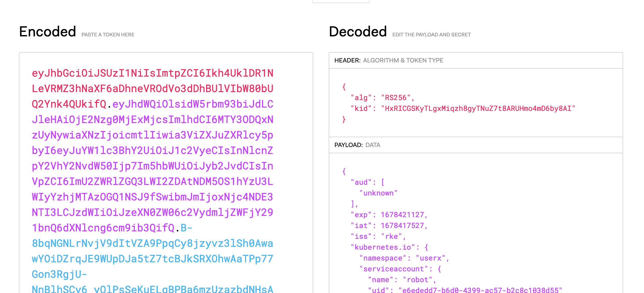Click the "serviceaccount" key line
644x293 pixels.
[x=400, y=269]
